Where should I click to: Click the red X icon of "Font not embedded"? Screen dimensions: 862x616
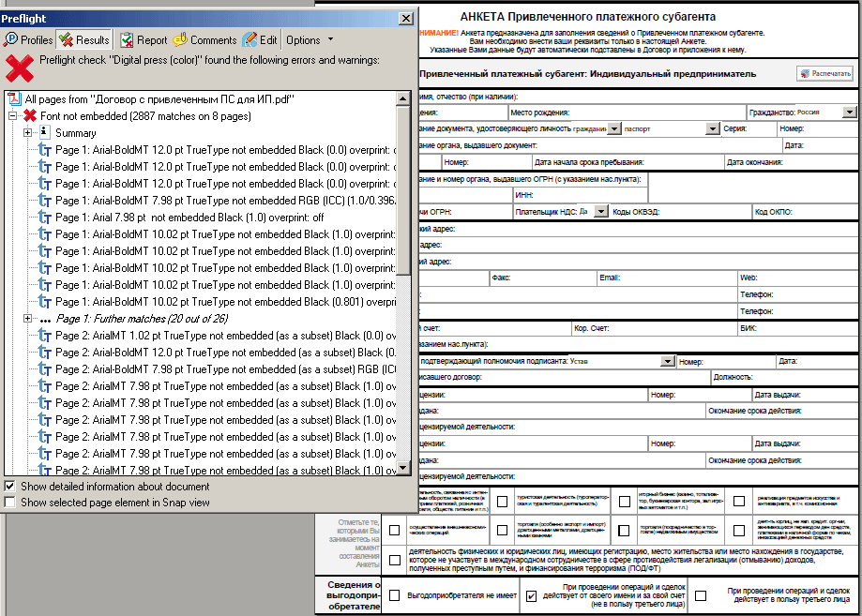coord(30,116)
